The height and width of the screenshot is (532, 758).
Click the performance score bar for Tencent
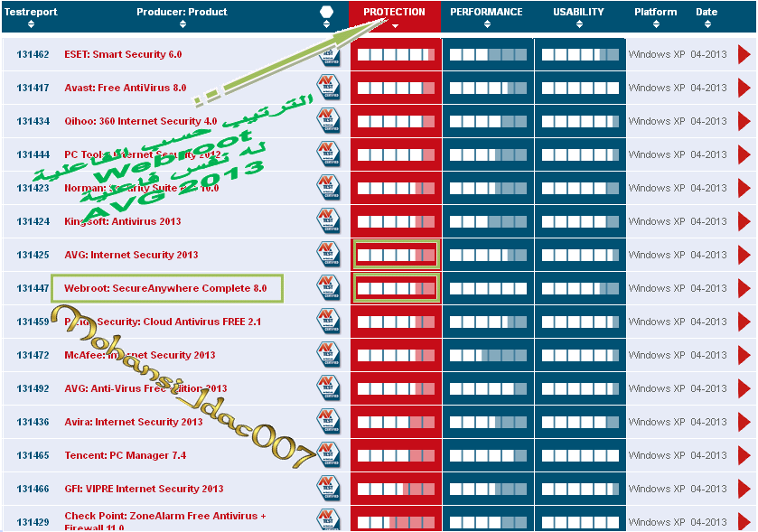coord(488,455)
